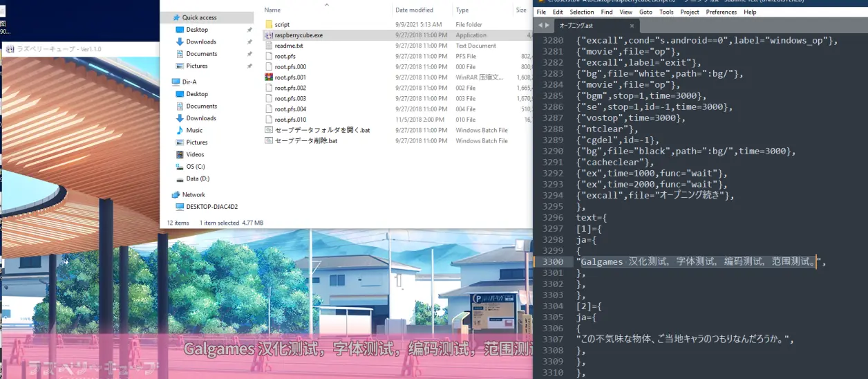
Task: Click previous tab arrow in Sublime Text
Action: 540,26
